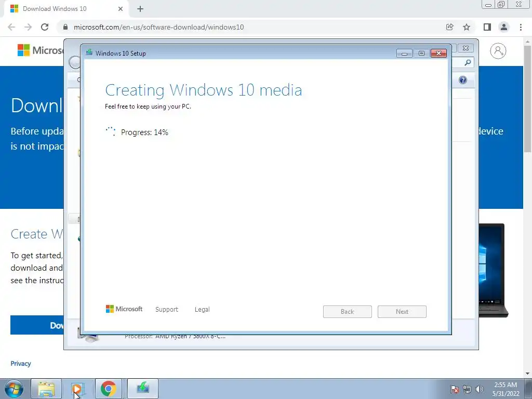This screenshot has width=532, height=399.
Task: Switch to Windows 10 Setup taskbar icon
Action: [143, 389]
